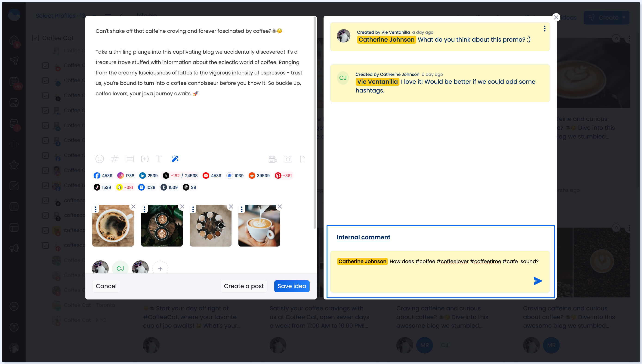
Task: Click the Save idea button
Action: click(291, 286)
